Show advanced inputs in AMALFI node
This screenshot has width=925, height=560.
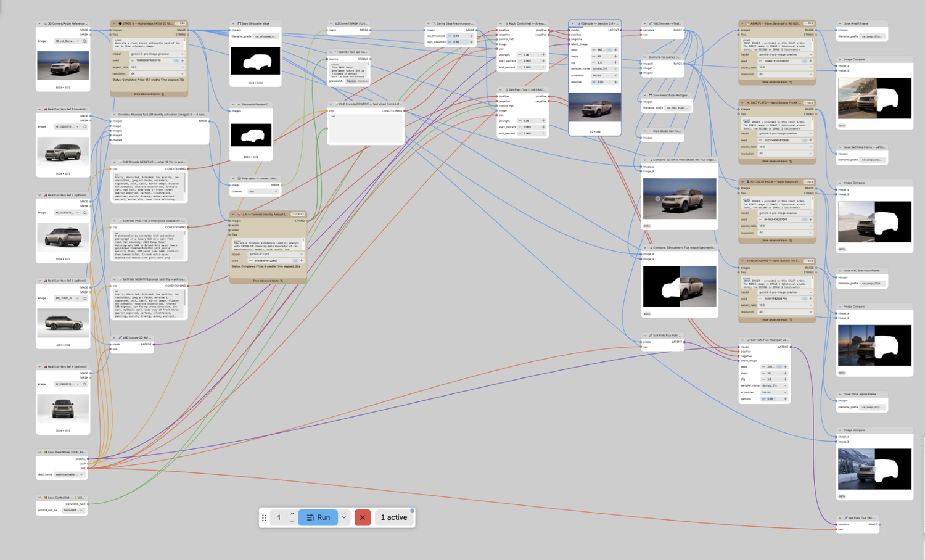coord(777,82)
